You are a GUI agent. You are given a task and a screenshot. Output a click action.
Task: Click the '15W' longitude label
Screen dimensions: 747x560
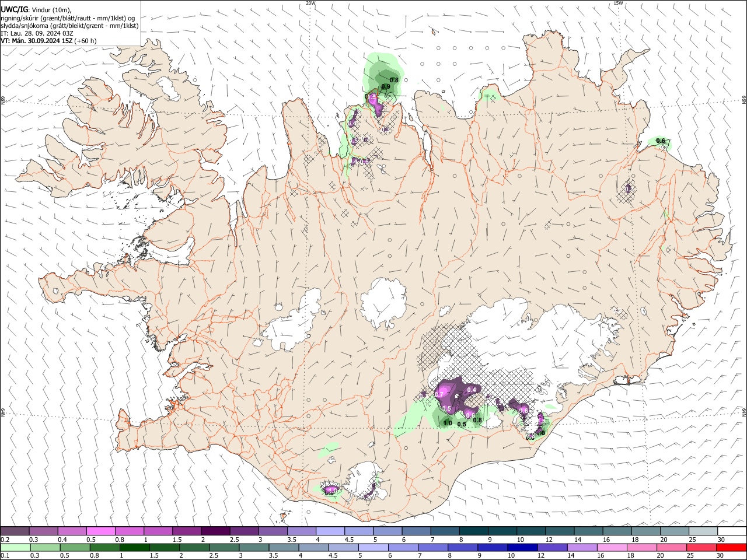coord(619,3)
